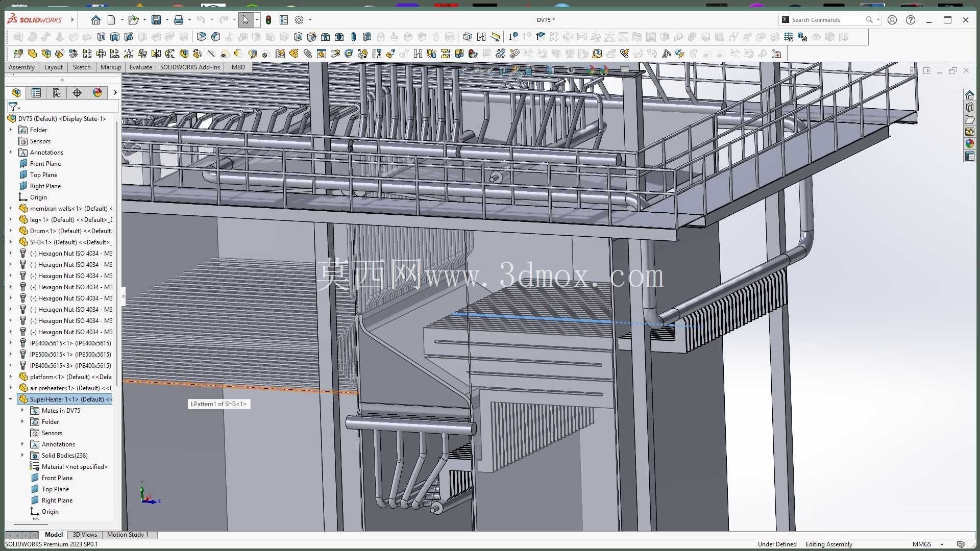
Task: Open the Options dropdown arrow
Action: (310, 20)
